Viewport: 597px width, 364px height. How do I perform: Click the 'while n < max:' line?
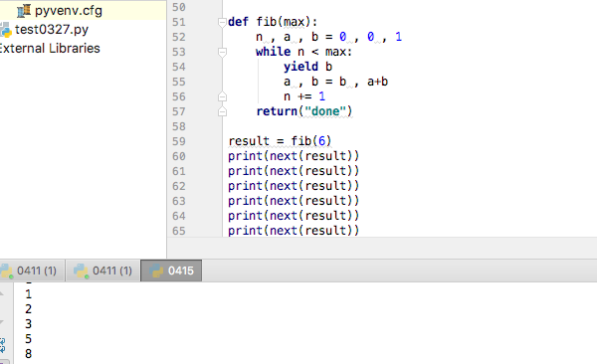[x=303, y=52]
